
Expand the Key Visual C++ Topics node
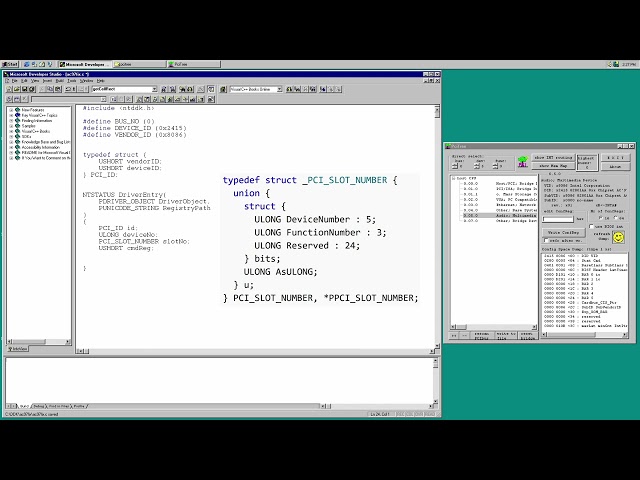click(x=11, y=115)
